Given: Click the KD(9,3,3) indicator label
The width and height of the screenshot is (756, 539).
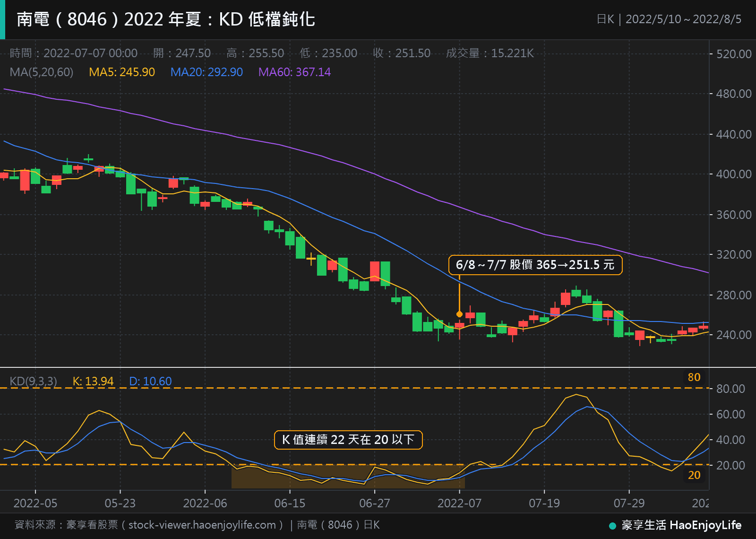Looking at the screenshot, I should (33, 381).
